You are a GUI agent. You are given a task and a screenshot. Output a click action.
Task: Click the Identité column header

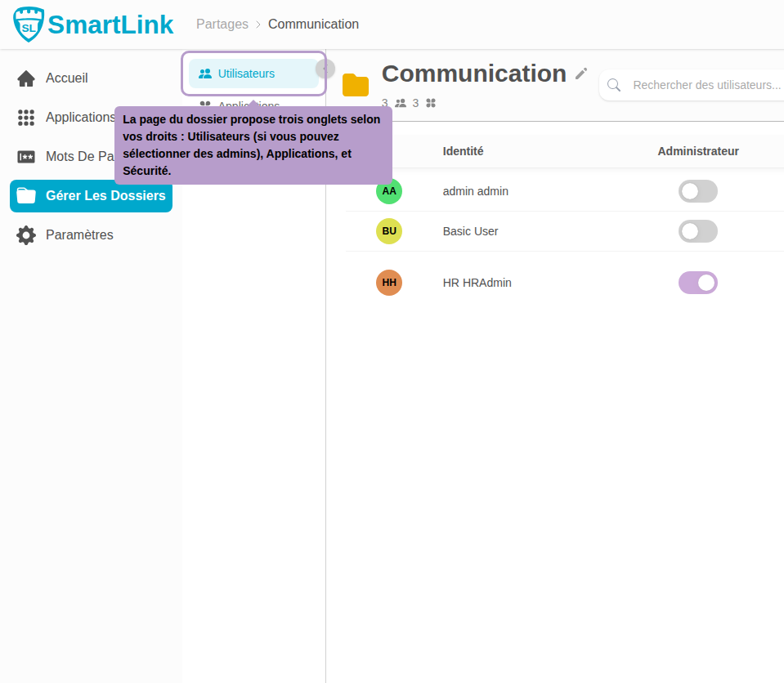463,151
